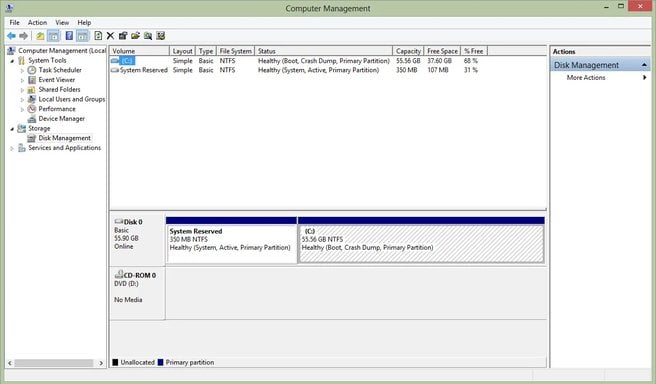Click the Shared Folders icon
Image resolution: width=656 pixels, height=384 pixels.
pos(32,90)
